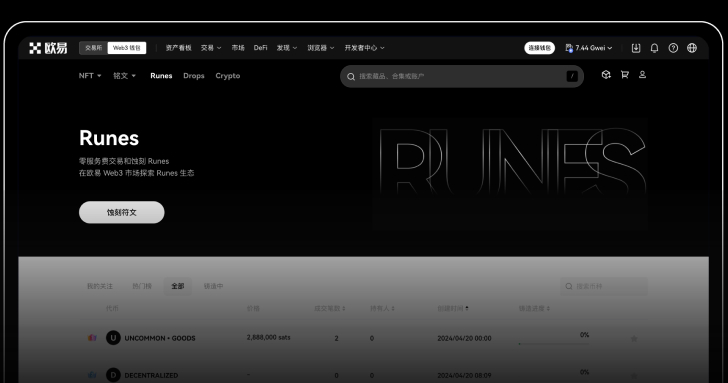Favorite UNCOMMON•GOODS with the star

click(x=634, y=338)
